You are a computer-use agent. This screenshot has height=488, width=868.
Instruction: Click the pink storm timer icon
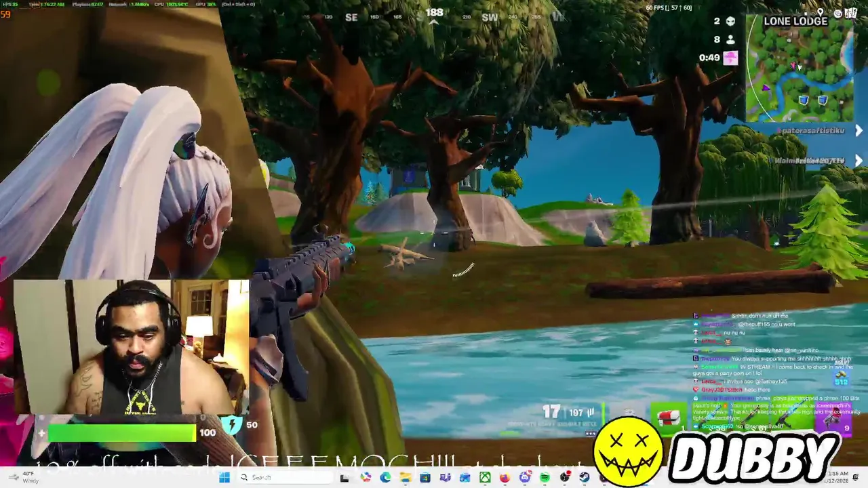pos(730,58)
